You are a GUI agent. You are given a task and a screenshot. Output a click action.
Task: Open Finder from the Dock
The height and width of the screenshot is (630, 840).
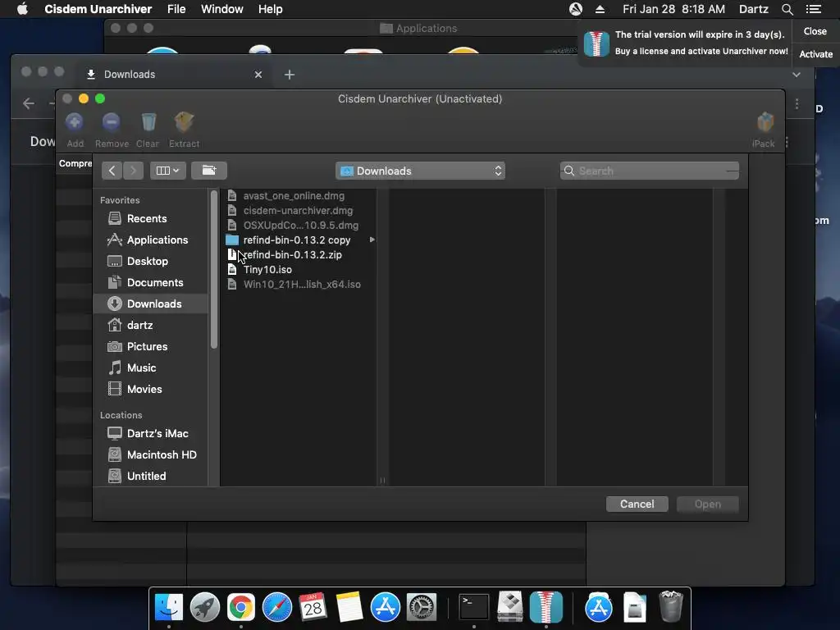(x=169, y=607)
